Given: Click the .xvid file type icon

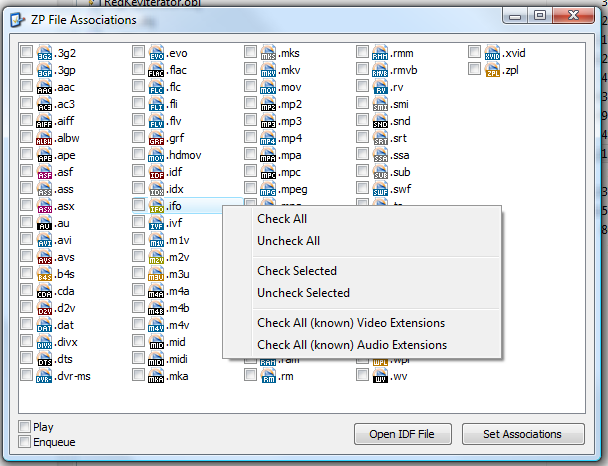Looking at the screenshot, I should tap(493, 53).
